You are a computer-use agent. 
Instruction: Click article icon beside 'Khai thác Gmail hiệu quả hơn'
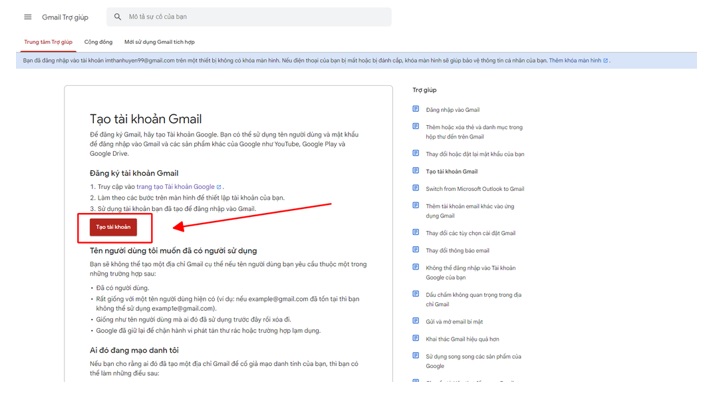(416, 338)
